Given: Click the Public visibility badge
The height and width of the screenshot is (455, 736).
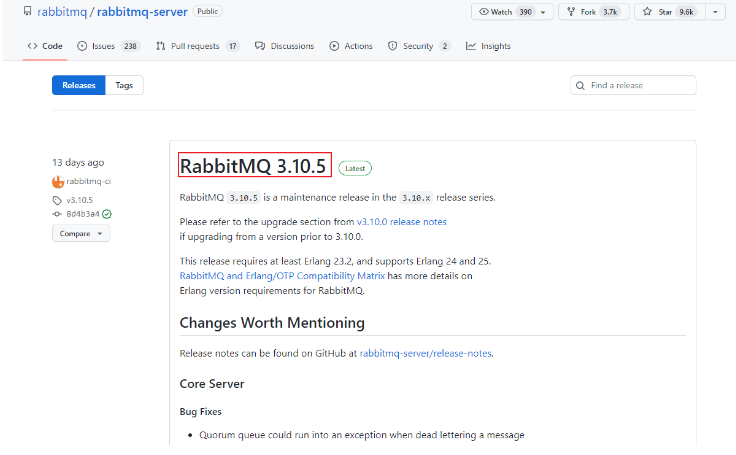Looking at the screenshot, I should (207, 11).
